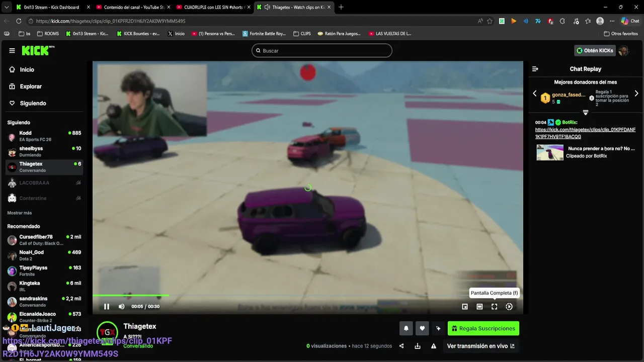The height and width of the screenshot is (362, 644).
Task: Switch to 0nl13 Stream Kick Dashboard tab
Action: [x=52, y=7]
